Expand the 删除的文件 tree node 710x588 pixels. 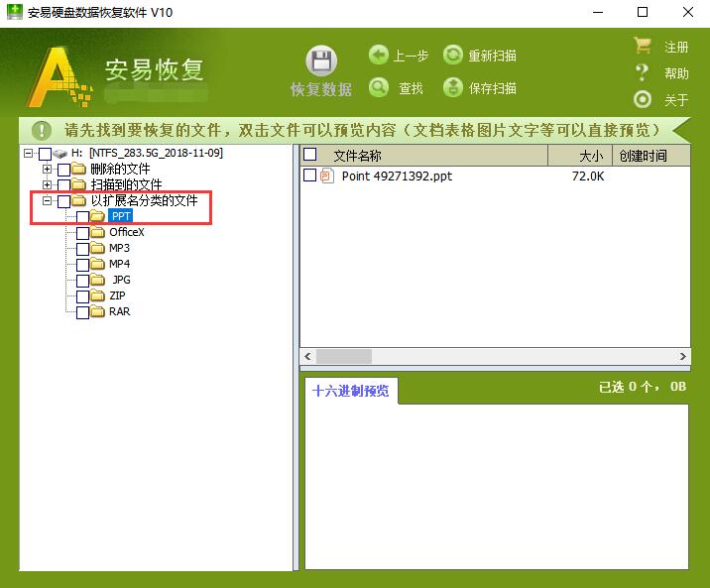tap(47, 170)
